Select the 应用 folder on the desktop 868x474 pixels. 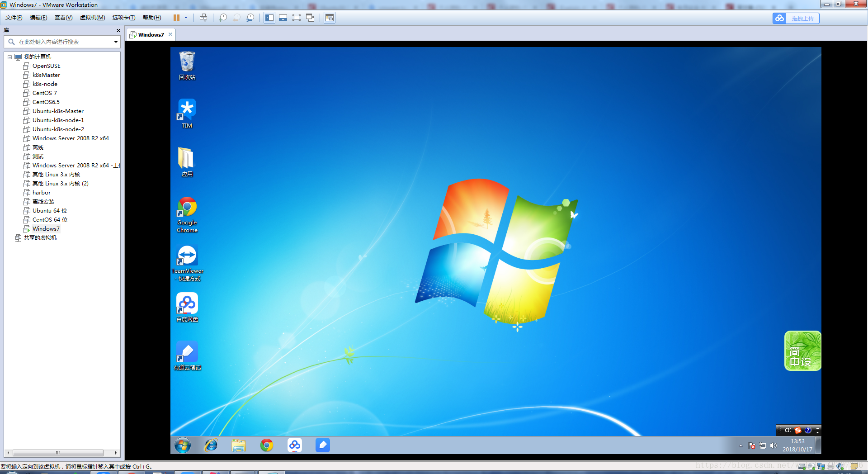(x=187, y=162)
